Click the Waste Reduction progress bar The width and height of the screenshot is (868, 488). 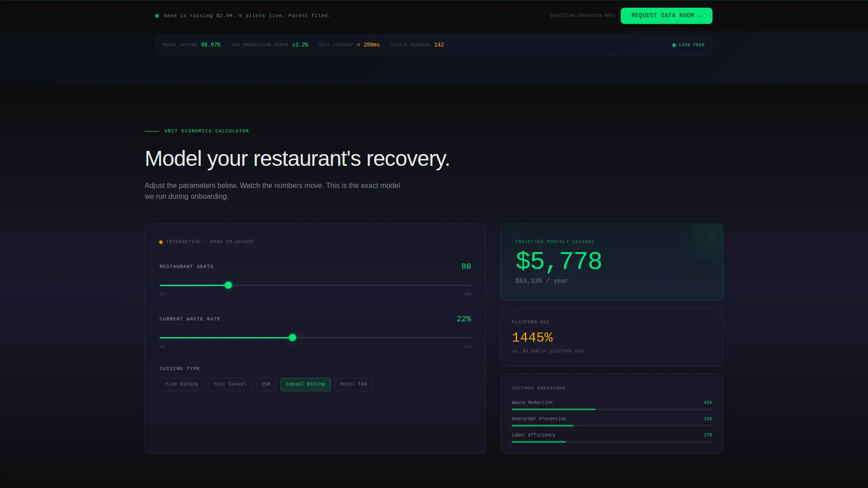click(x=612, y=409)
